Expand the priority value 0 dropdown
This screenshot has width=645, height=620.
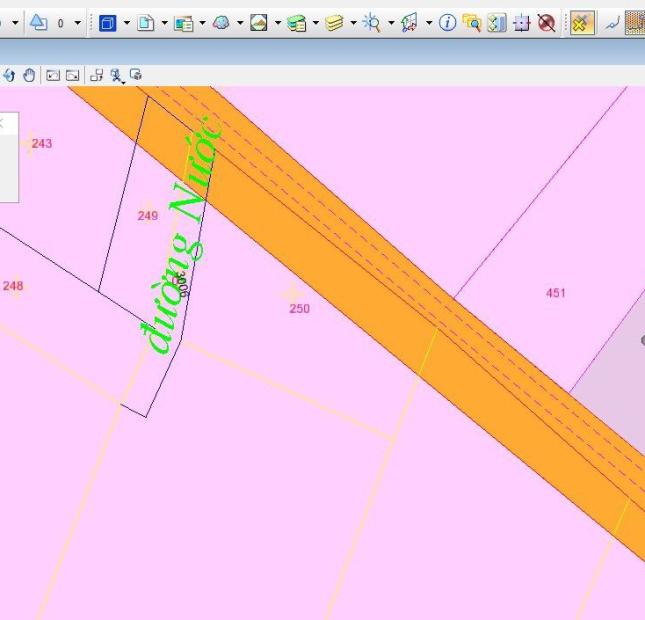pyautogui.click(x=77, y=23)
